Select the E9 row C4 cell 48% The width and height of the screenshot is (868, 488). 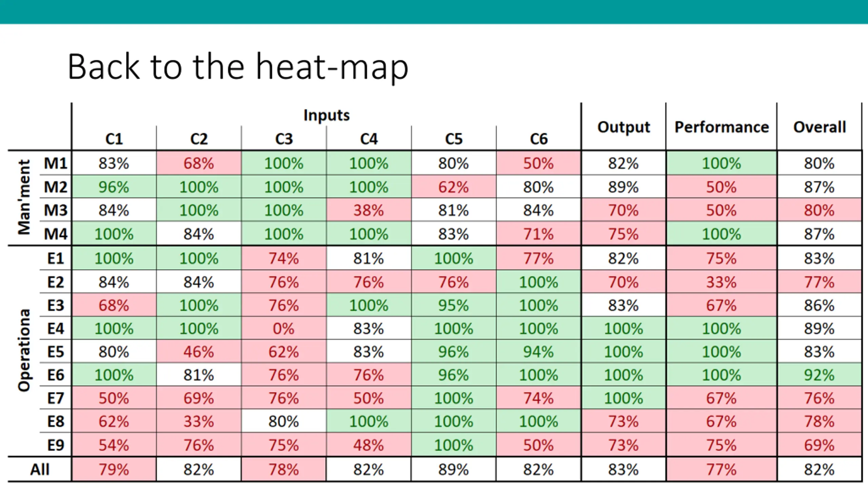[x=369, y=445]
